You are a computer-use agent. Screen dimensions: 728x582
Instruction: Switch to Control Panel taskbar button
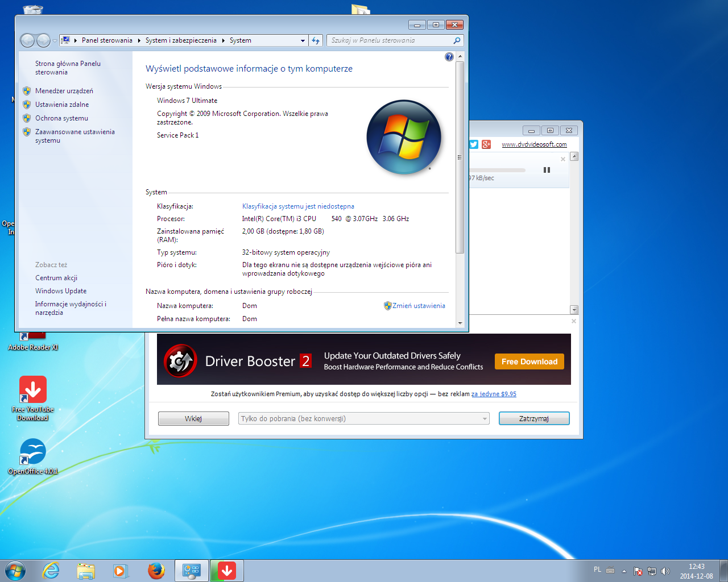[x=192, y=571]
